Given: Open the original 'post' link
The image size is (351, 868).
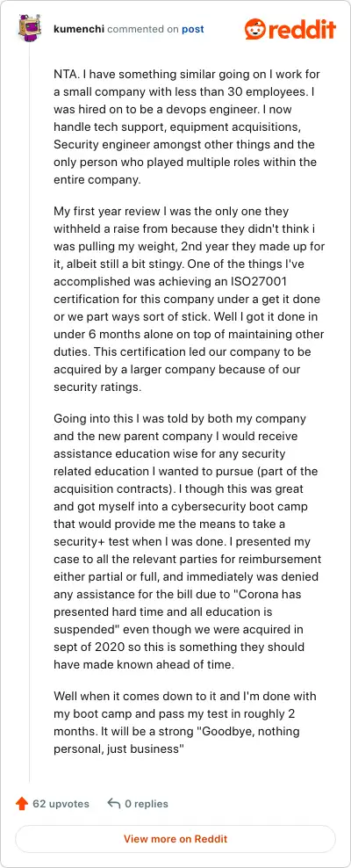Looking at the screenshot, I should 192,29.
